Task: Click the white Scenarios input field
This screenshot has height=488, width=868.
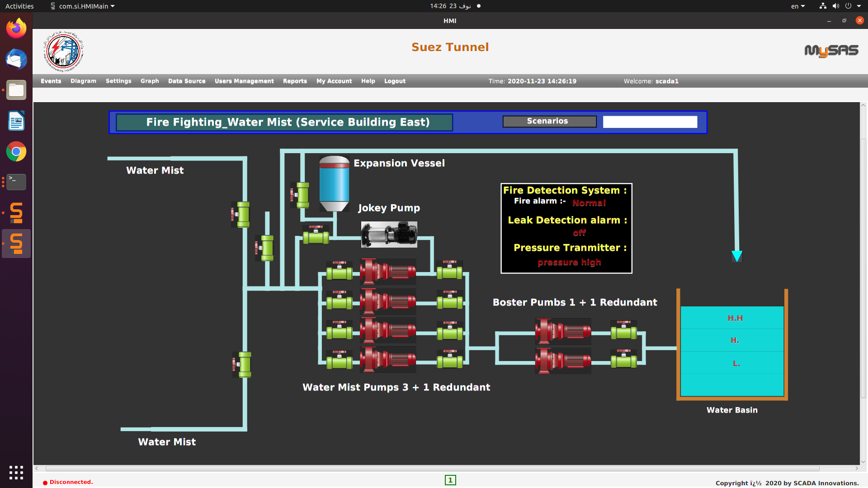Action: pos(650,122)
